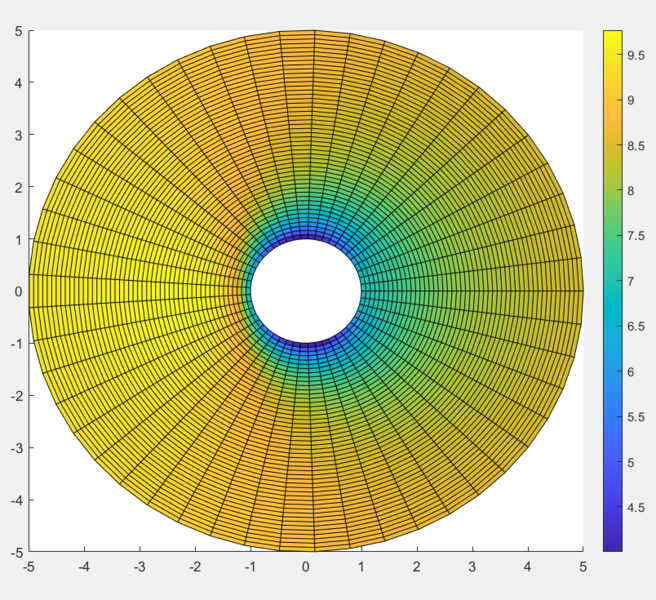Click the y-axis tick label 0
The width and height of the screenshot is (656, 600).
[18, 291]
